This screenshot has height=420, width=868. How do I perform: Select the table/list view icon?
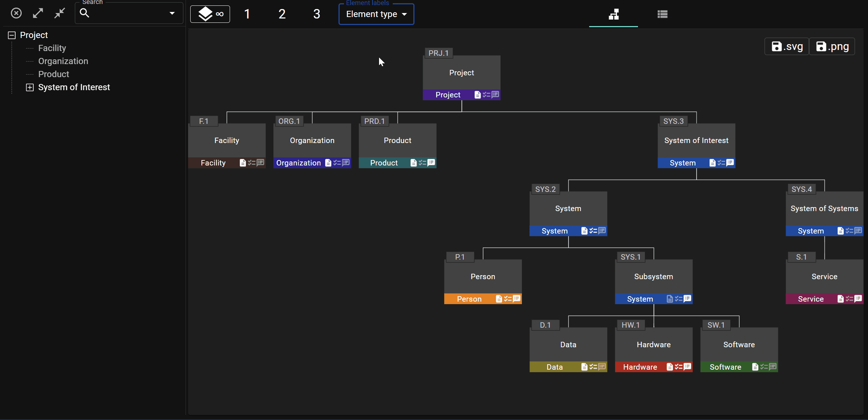663,14
